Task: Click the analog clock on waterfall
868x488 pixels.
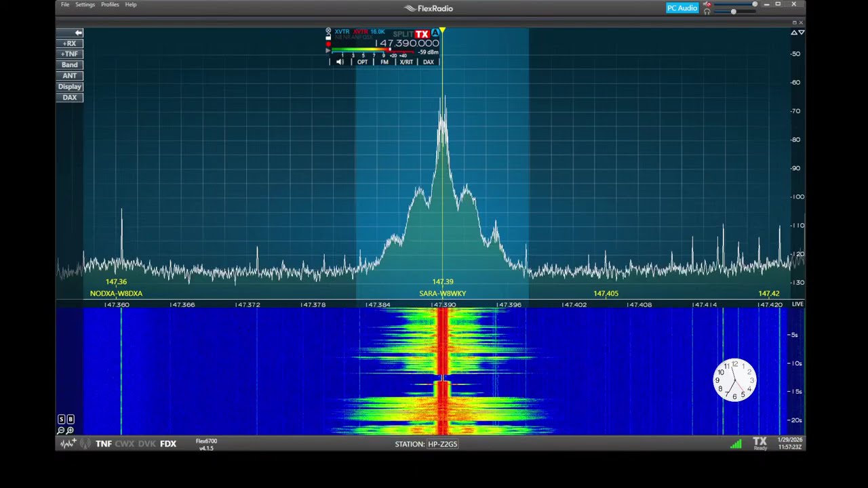Action: 735,380
